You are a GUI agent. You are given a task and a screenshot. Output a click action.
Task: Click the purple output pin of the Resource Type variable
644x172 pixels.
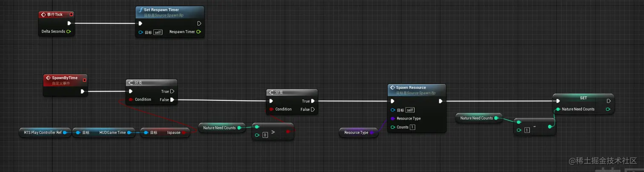[371, 132]
